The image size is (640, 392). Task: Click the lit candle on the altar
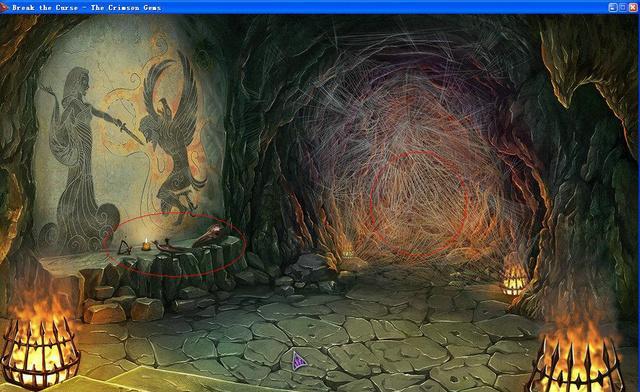coord(146,245)
